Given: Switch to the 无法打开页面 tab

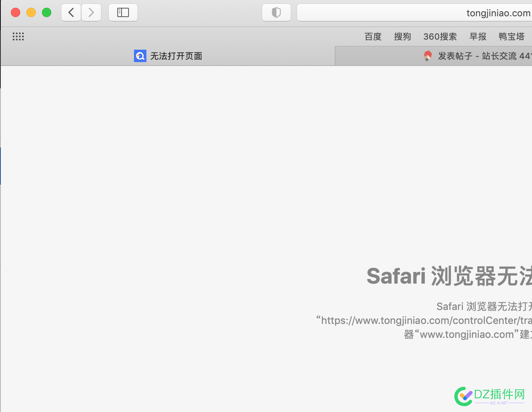Looking at the screenshot, I should point(168,56).
